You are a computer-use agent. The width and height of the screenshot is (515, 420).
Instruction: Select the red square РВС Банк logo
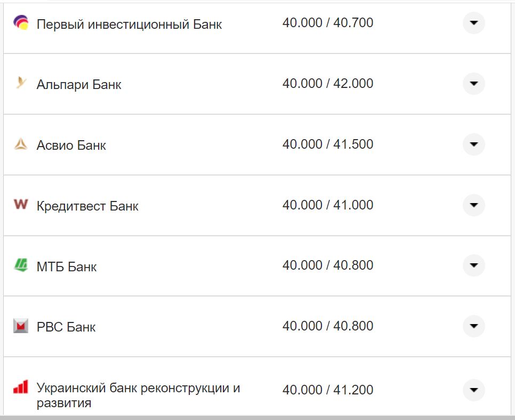tap(20, 326)
